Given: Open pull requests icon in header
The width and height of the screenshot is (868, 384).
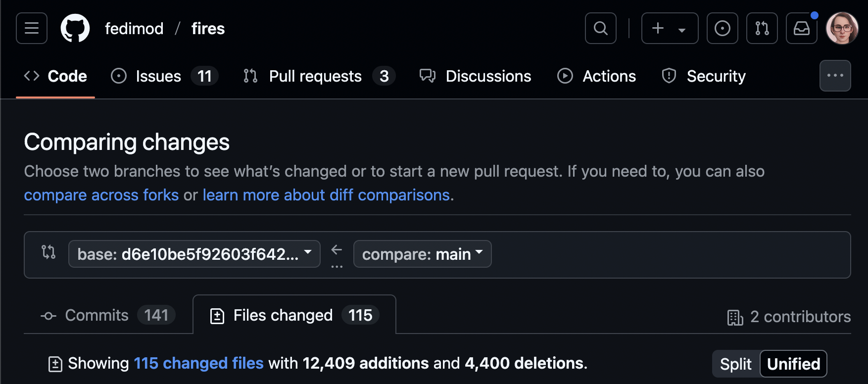Looking at the screenshot, I should [x=762, y=28].
